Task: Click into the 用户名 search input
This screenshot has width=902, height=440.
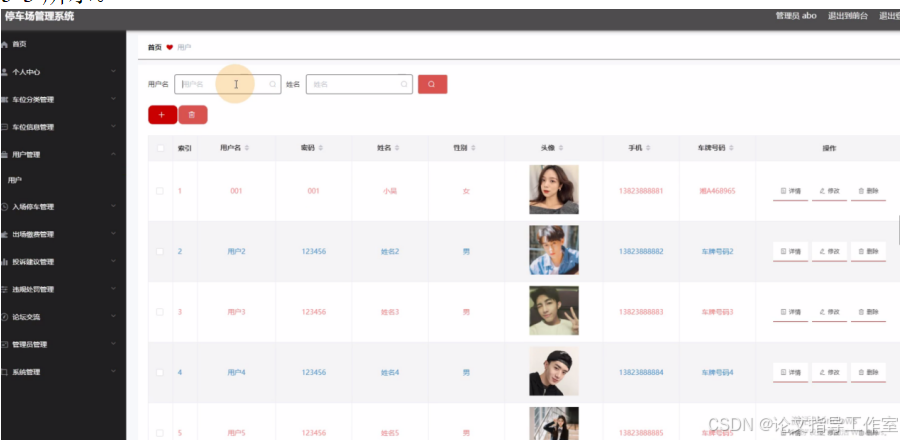Action: click(x=228, y=84)
